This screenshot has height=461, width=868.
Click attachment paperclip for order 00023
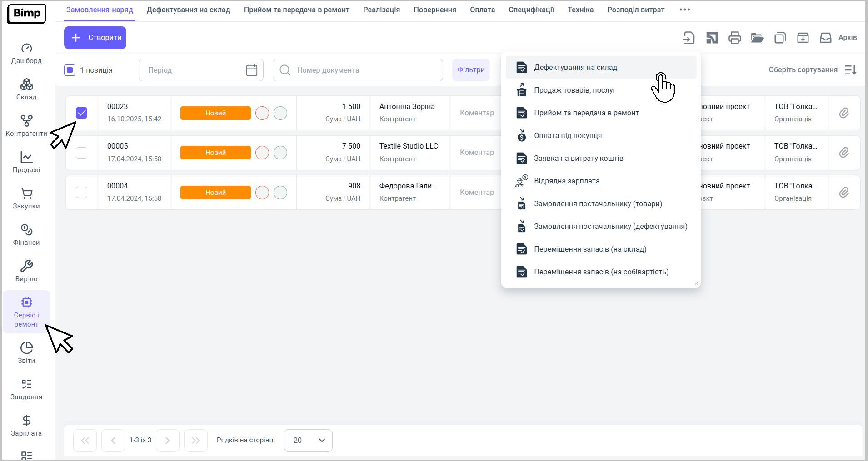844,113
